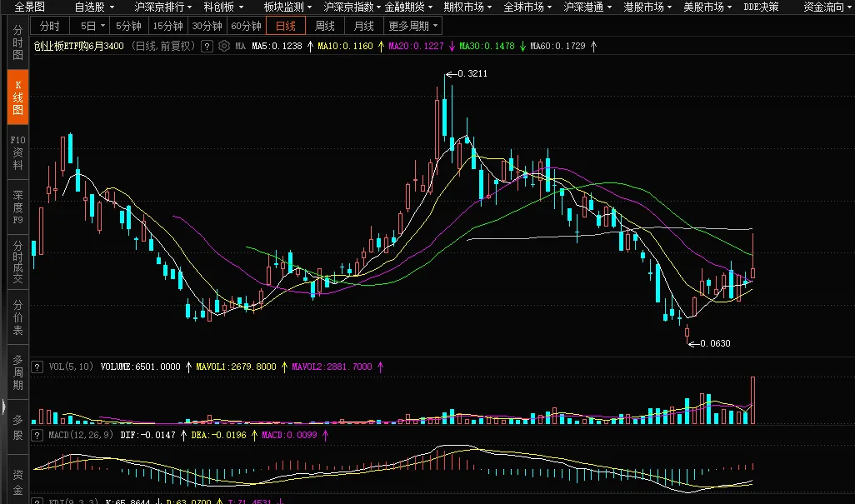The image size is (855, 504).
Task: Open the MA indicator settings gear
Action: (223, 47)
